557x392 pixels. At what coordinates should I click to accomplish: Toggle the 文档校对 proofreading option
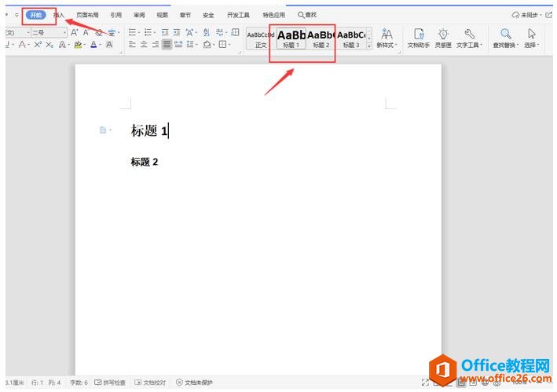[x=149, y=383]
